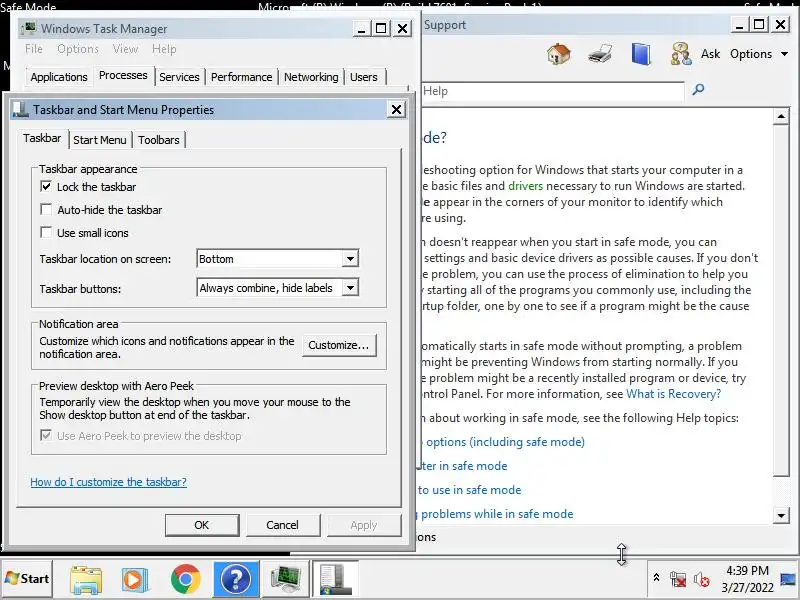Expand the Options dropdown in Help window

pyautogui.click(x=759, y=54)
